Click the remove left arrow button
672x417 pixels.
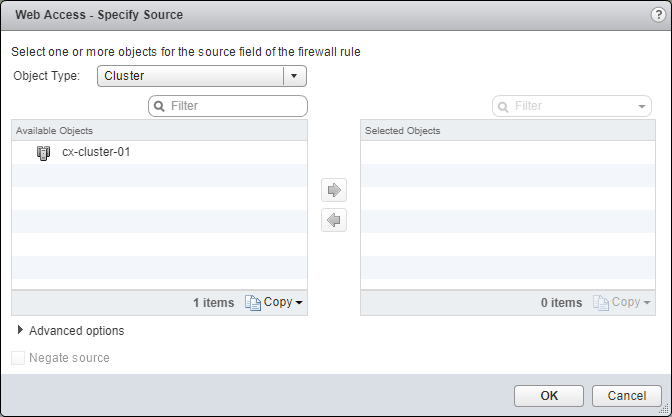coord(334,221)
